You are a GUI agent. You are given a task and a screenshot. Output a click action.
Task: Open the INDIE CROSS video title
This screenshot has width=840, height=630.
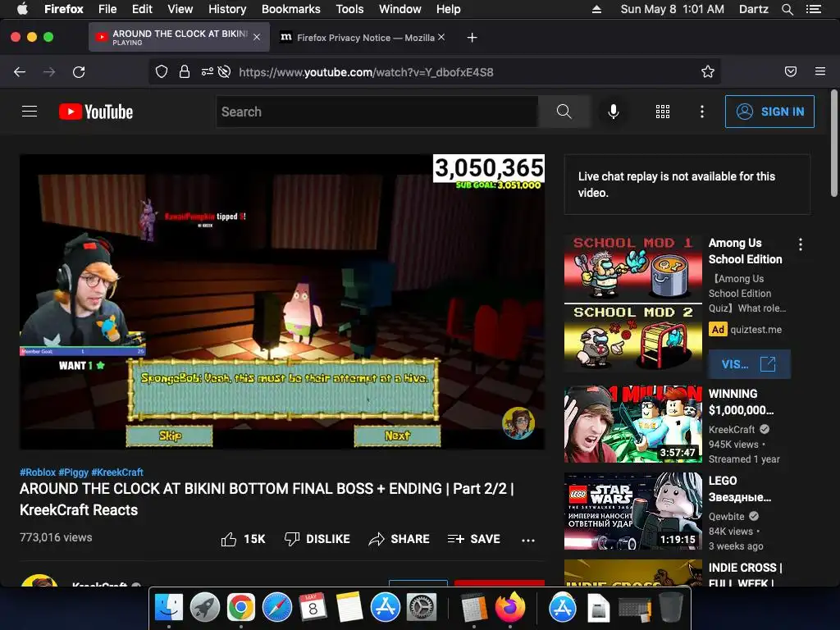(x=745, y=575)
